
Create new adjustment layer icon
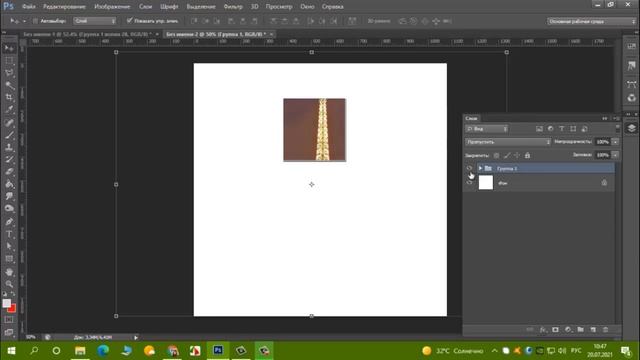[x=568, y=330]
